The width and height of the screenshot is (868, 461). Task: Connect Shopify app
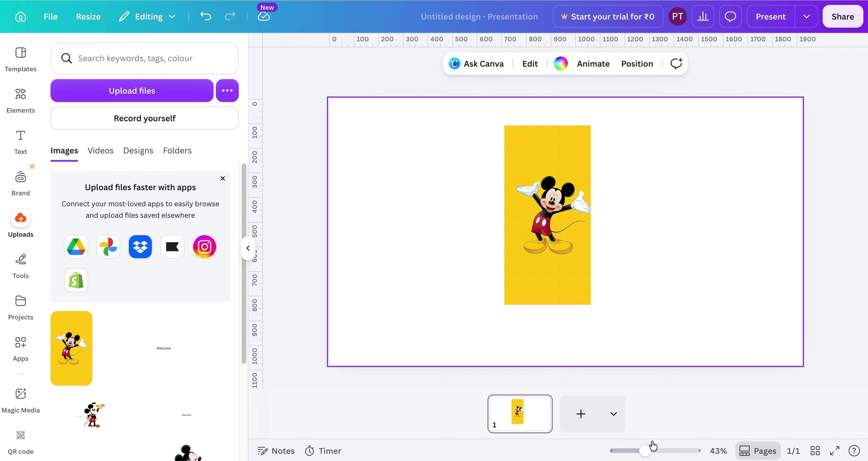[x=76, y=280]
